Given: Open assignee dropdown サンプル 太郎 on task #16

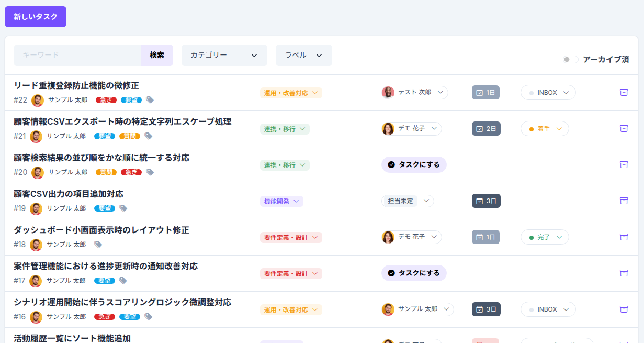Looking at the screenshot, I should point(417,309).
